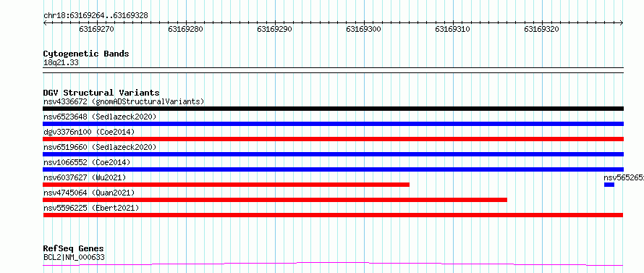Click the nsv1066552 (Coe2014) label
The image size is (644, 273).
[87, 162]
